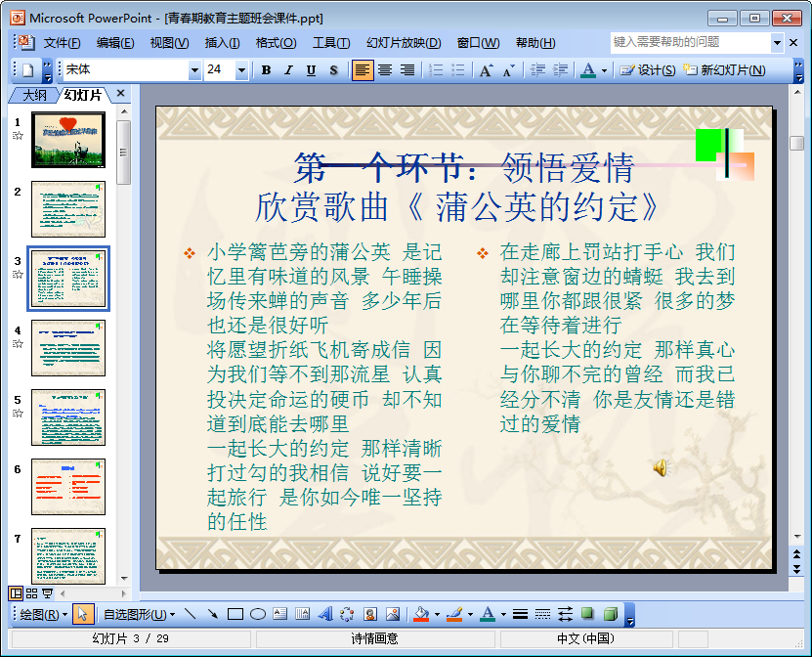The width and height of the screenshot is (812, 657).
Task: Click the sound speaker icon on slide
Action: pyautogui.click(x=661, y=468)
